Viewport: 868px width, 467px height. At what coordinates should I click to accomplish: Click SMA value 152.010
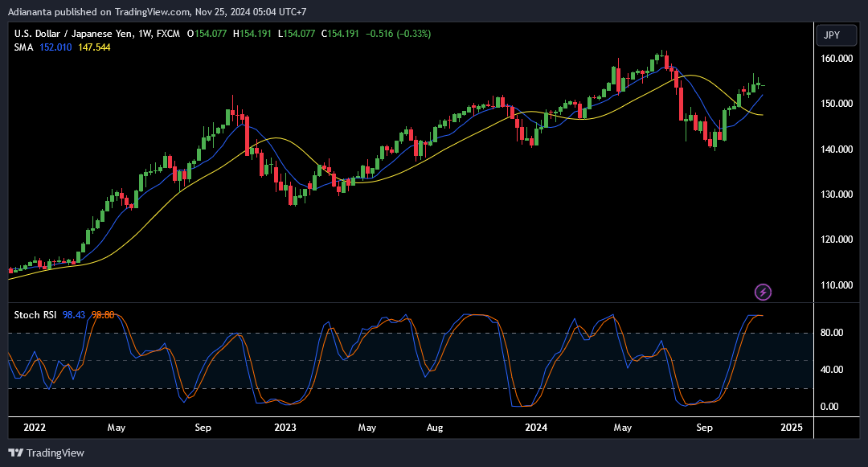point(55,47)
